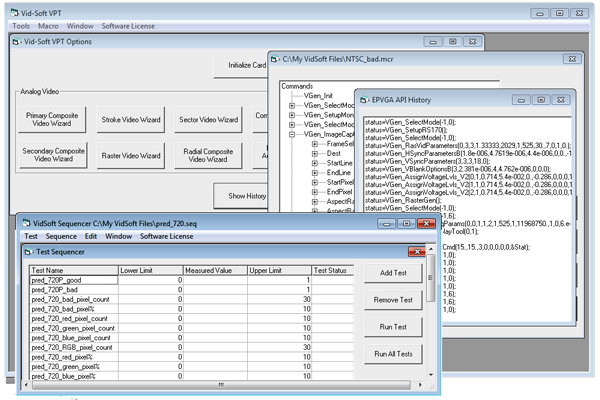600x400 pixels.
Task: Open Test menu in VidSoft Sequencer
Action: 31,236
